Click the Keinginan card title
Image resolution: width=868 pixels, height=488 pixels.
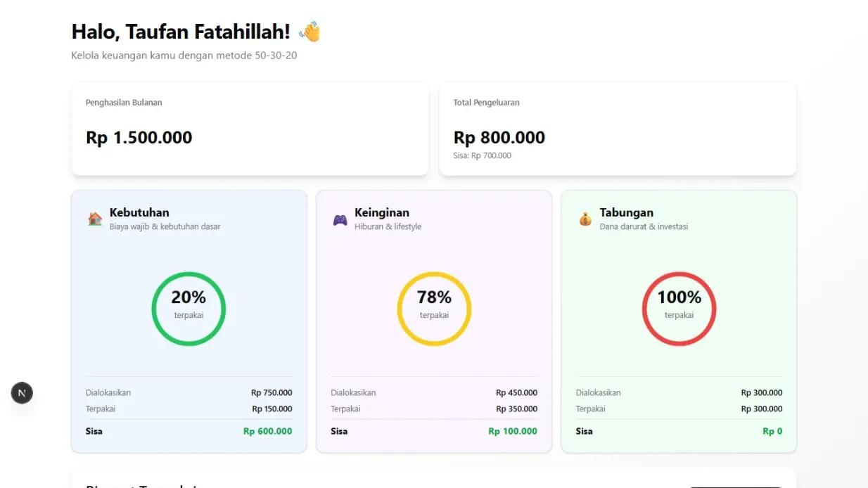[382, 212]
